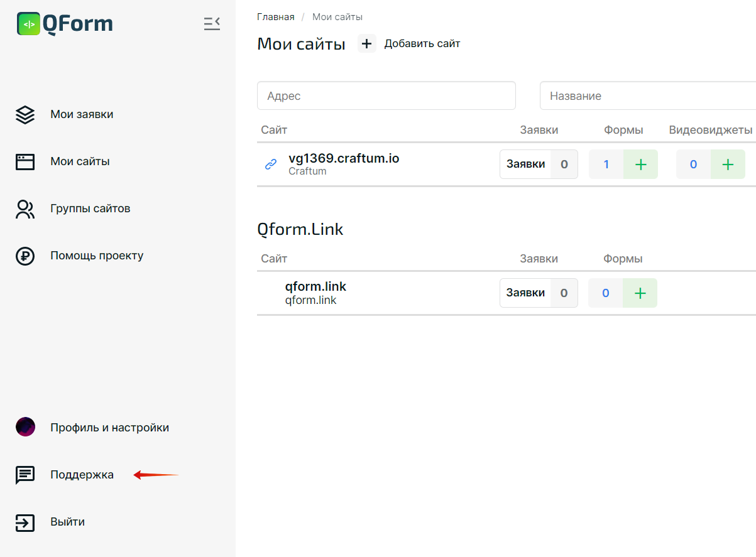This screenshot has width=756, height=557.
Task: Open Группы сайтов in the sidebar
Action: pyautogui.click(x=90, y=208)
